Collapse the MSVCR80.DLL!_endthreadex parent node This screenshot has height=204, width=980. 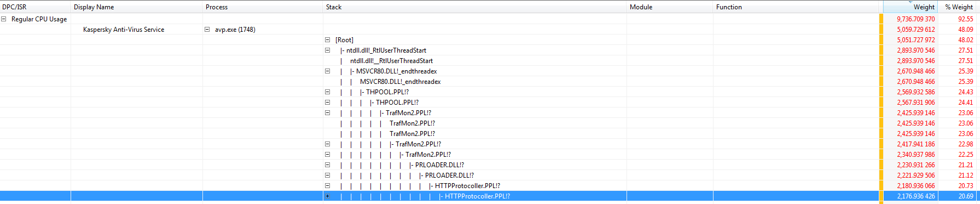(x=328, y=71)
